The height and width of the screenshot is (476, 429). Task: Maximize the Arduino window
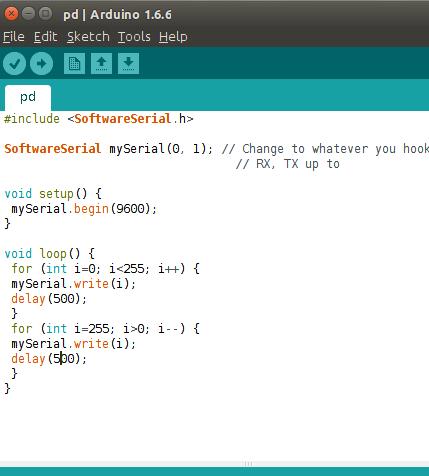coord(46,14)
